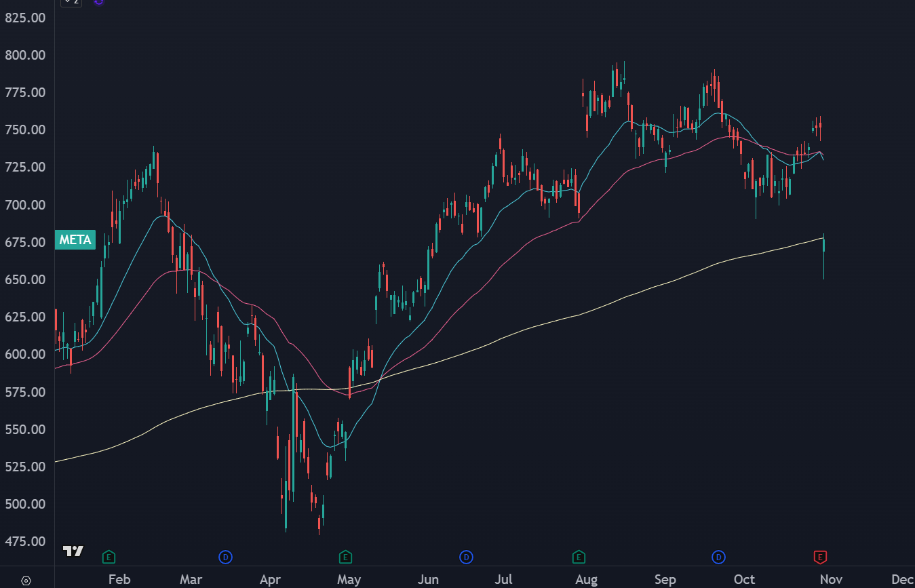Viewport: 915px width, 588px height.
Task: Click the blue dividend marker after Sep
Action: [718, 557]
